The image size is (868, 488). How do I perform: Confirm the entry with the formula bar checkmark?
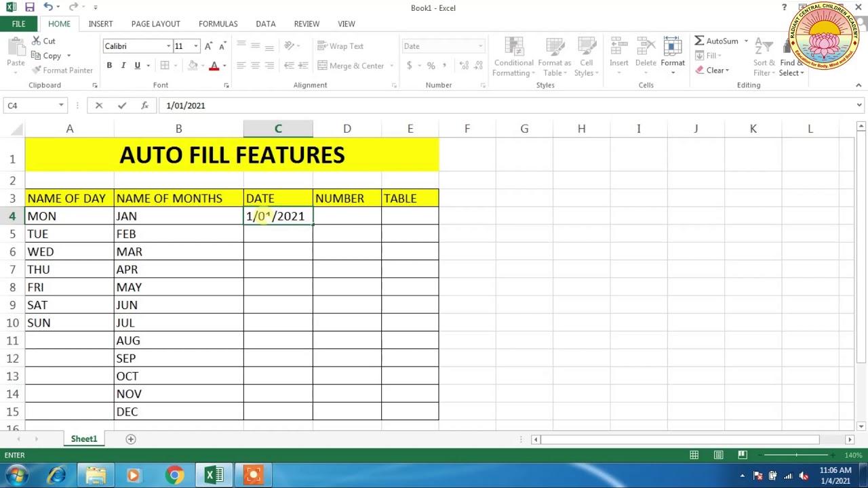(122, 106)
